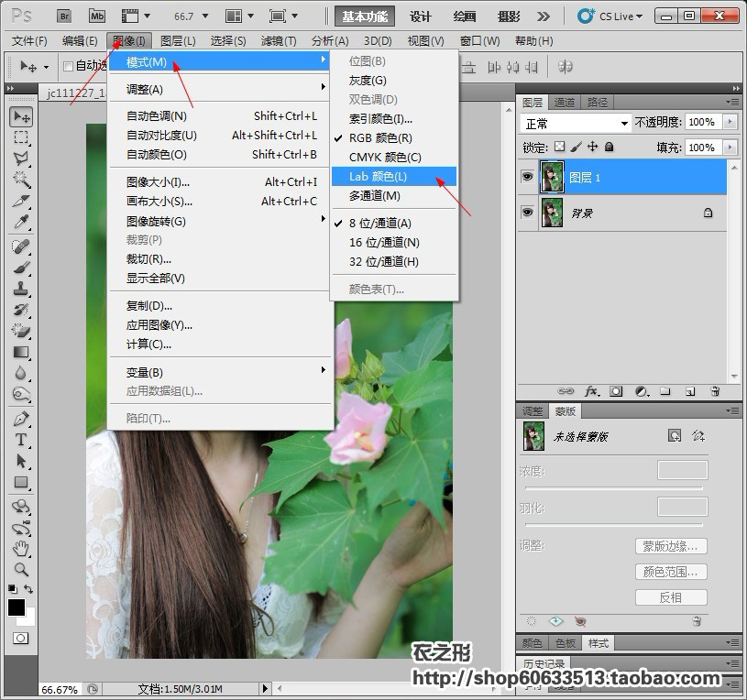Create new layer from layers panel icon
Viewport: 747px width, 700px height.
pyautogui.click(x=690, y=391)
